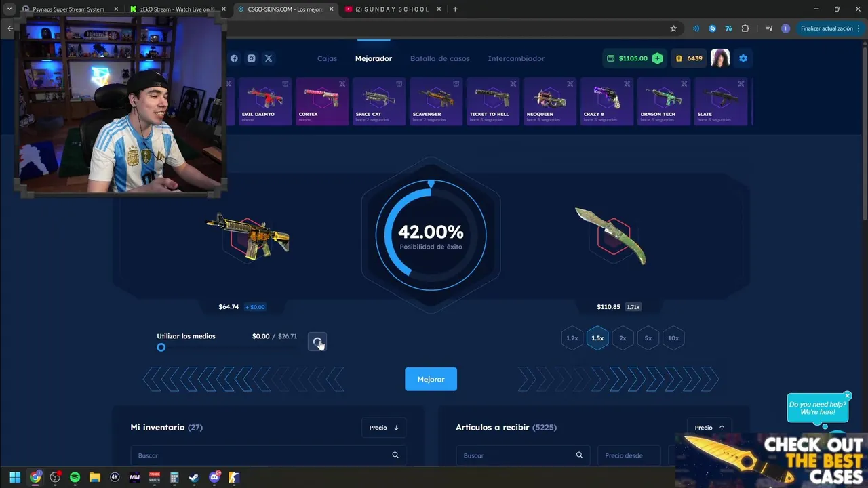Open Chrome's three-dot menu
The height and width of the screenshot is (488, 868).
[859, 28]
